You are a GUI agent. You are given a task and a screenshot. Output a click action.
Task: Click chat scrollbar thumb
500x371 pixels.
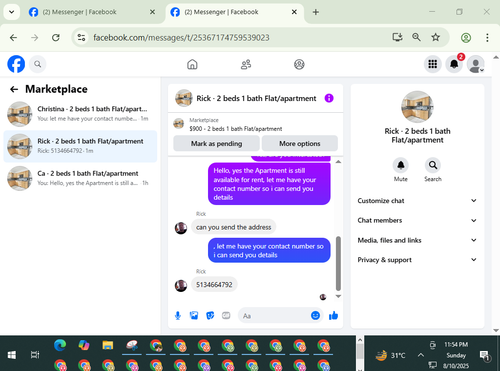(x=338, y=263)
